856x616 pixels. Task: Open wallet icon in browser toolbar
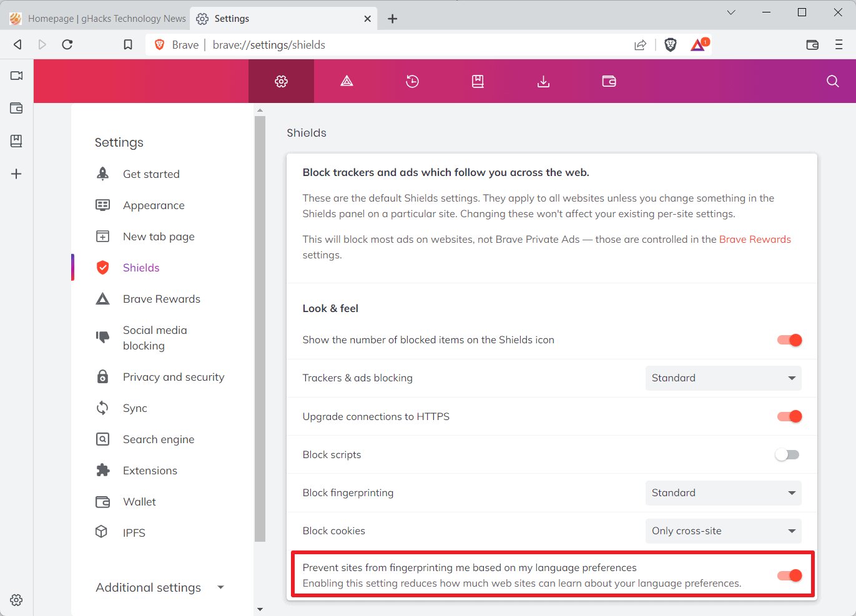pyautogui.click(x=812, y=45)
